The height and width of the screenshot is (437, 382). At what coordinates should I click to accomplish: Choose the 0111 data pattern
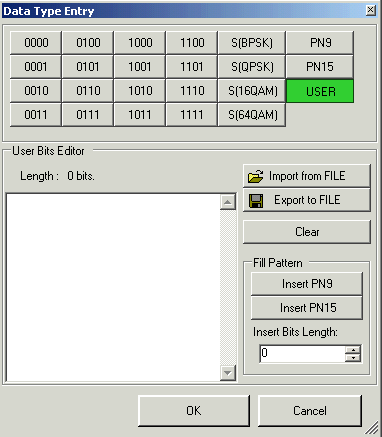pos(88,115)
